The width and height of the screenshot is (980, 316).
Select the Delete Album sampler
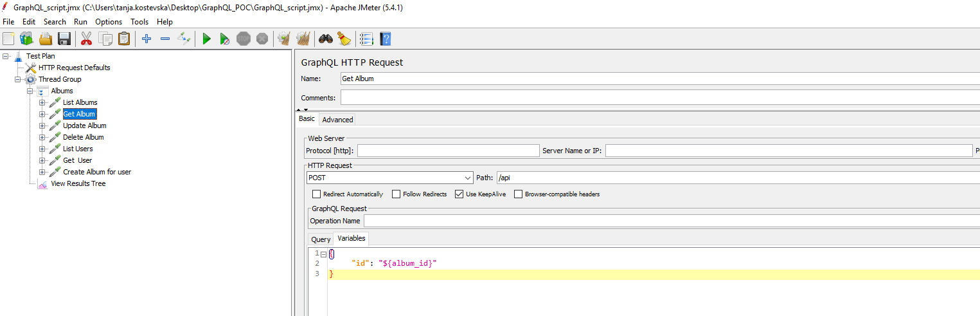tap(83, 137)
